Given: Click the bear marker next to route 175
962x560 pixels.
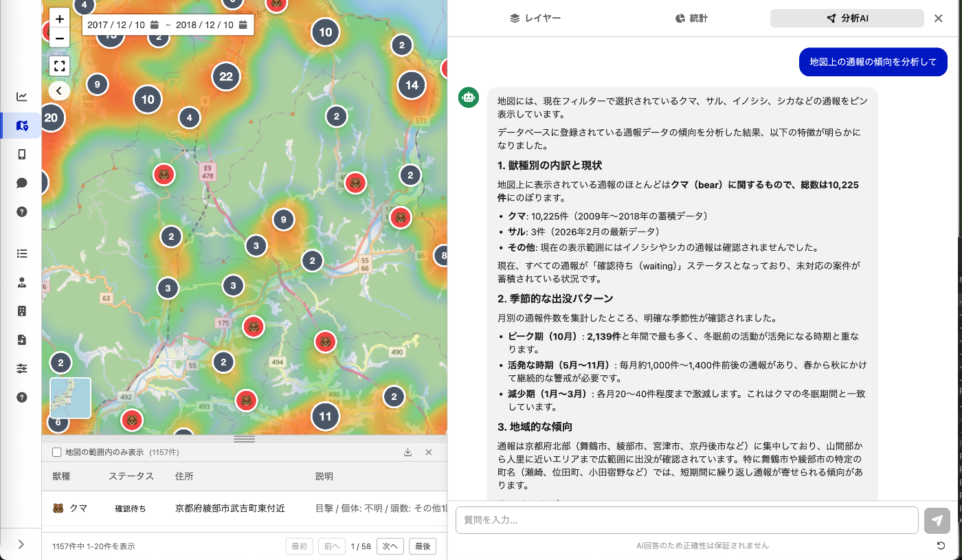Looking at the screenshot, I should (x=254, y=327).
